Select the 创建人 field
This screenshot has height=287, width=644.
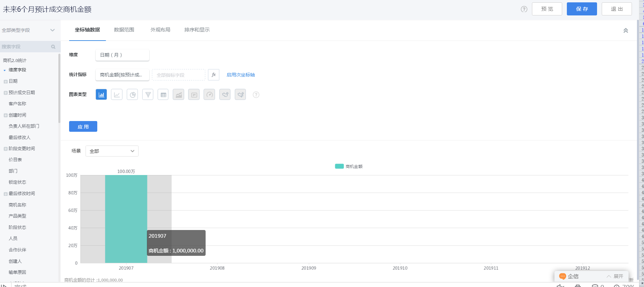(x=15, y=261)
